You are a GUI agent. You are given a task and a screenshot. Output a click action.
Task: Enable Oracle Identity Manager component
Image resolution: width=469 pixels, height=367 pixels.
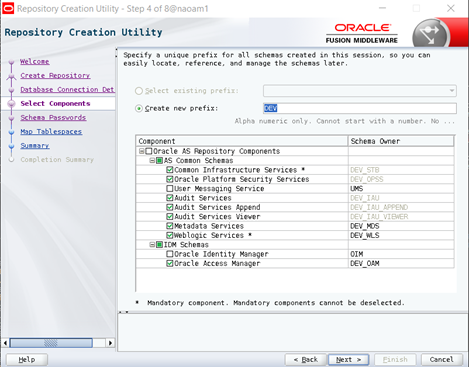click(170, 254)
